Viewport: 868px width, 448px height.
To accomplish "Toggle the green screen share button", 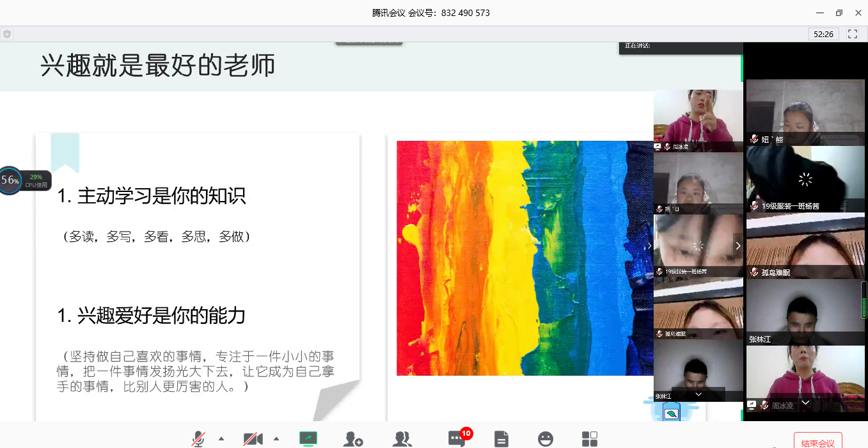I will point(308,438).
